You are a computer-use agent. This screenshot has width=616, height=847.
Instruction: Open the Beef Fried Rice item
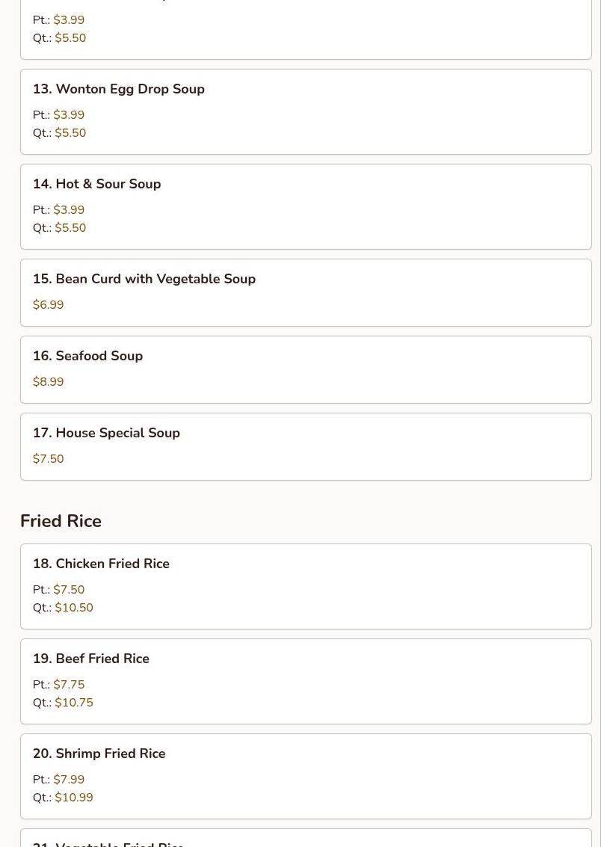[x=91, y=659]
